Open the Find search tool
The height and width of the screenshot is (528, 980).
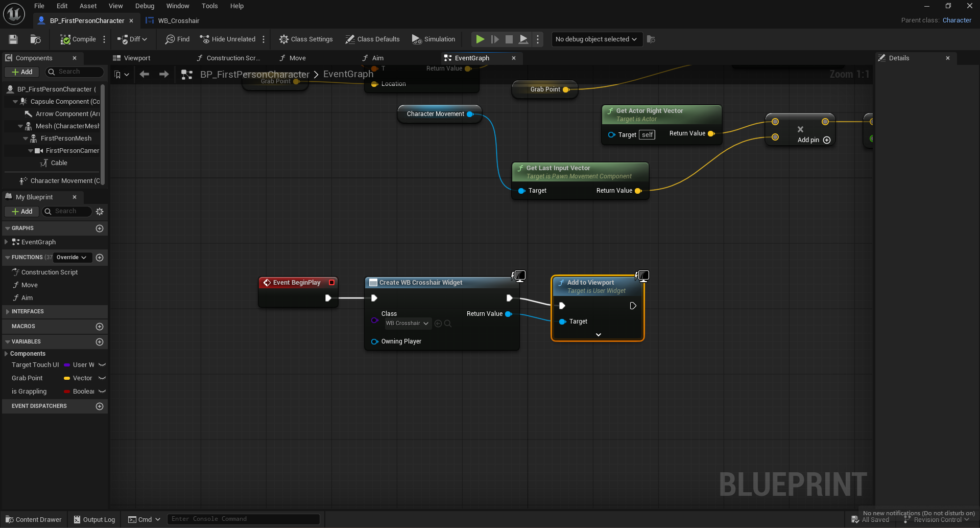click(x=177, y=39)
